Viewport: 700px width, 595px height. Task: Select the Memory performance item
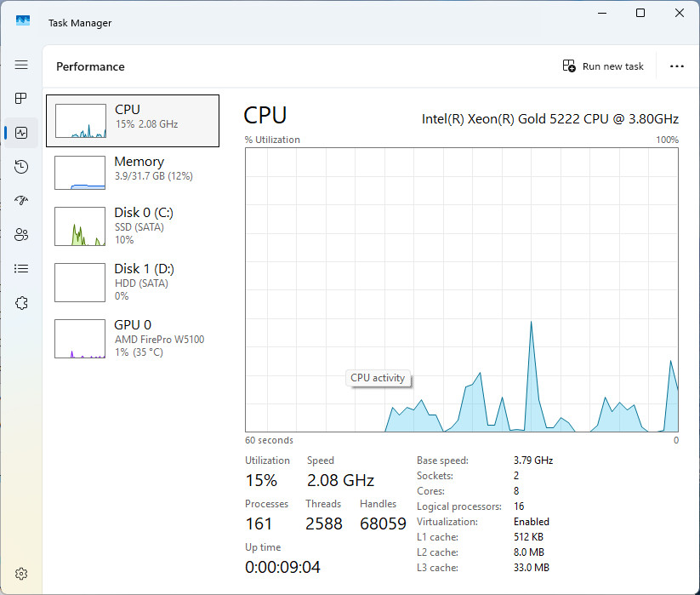pos(133,173)
